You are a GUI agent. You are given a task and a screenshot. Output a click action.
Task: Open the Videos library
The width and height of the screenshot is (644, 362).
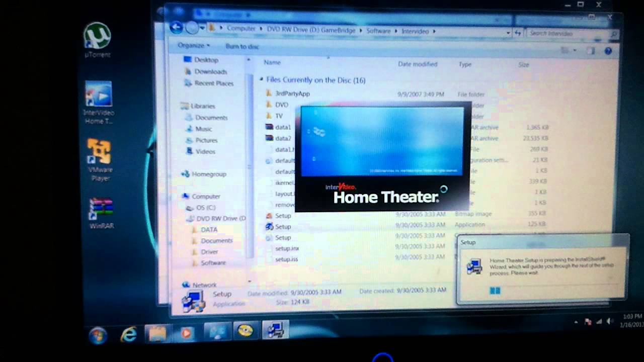tap(200, 151)
